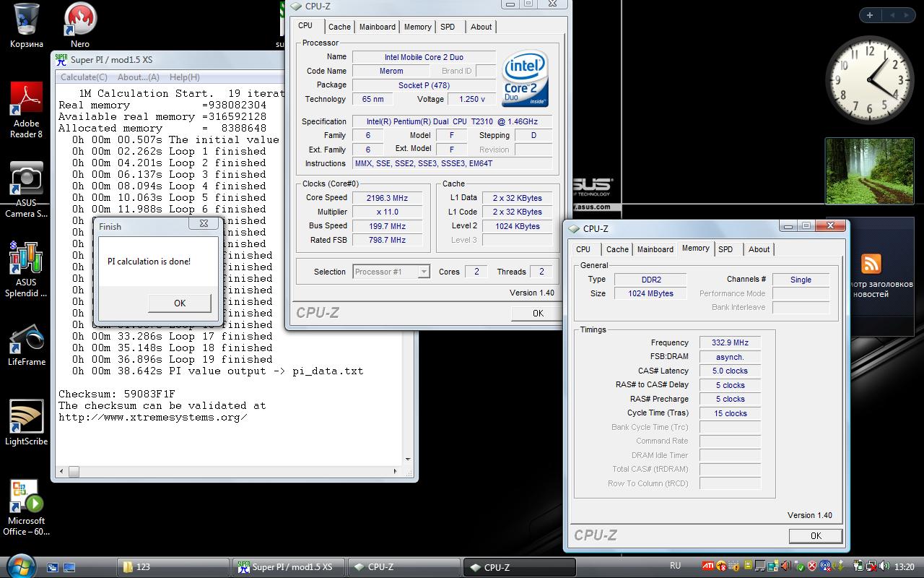The width and height of the screenshot is (924, 578).
Task: Open the ATI tray icon
Action: pyautogui.click(x=709, y=567)
